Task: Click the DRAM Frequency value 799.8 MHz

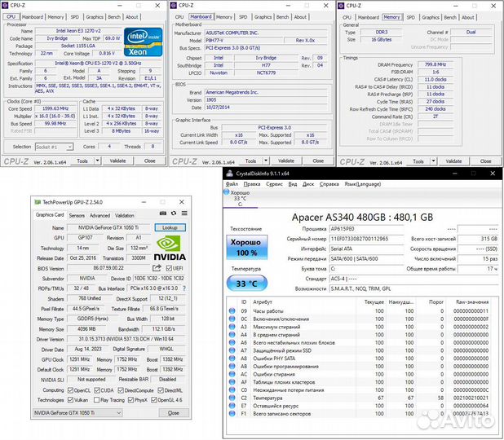Action: pyautogui.click(x=435, y=64)
